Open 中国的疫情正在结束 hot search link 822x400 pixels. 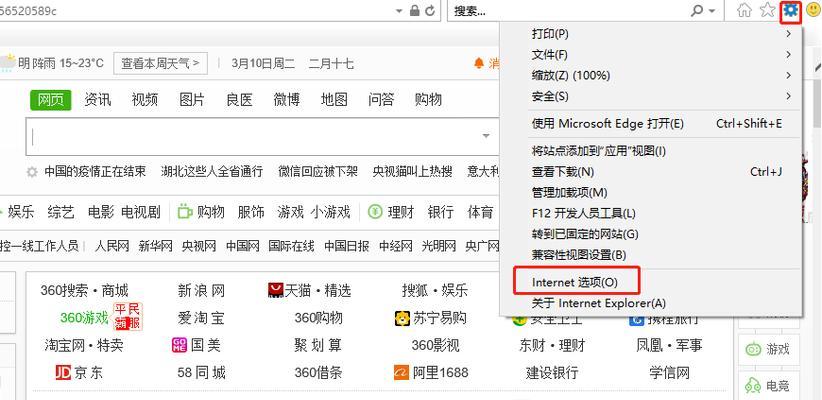(x=95, y=171)
